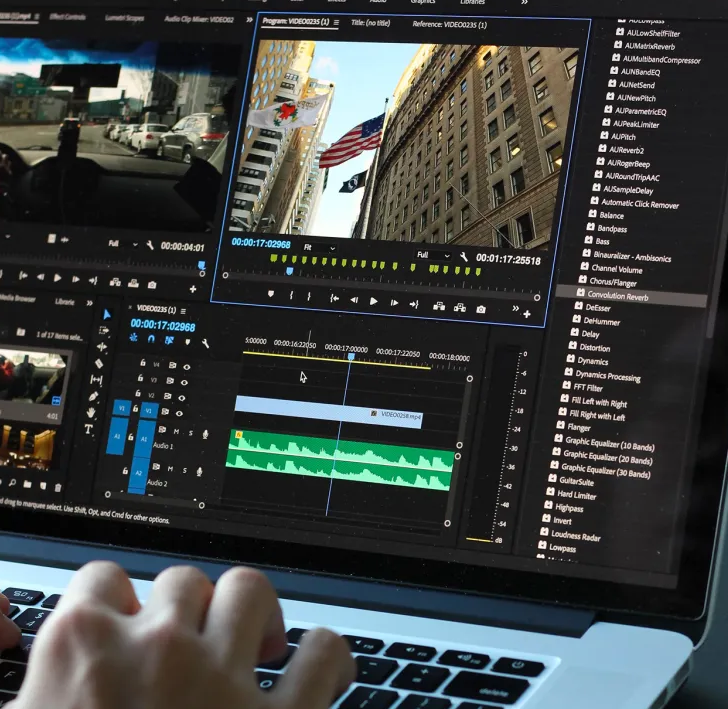
Task: Add marker in timeline header
Action: point(188,342)
